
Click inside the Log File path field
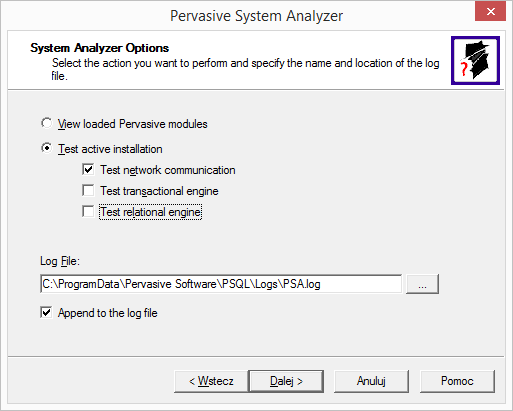coord(221,284)
